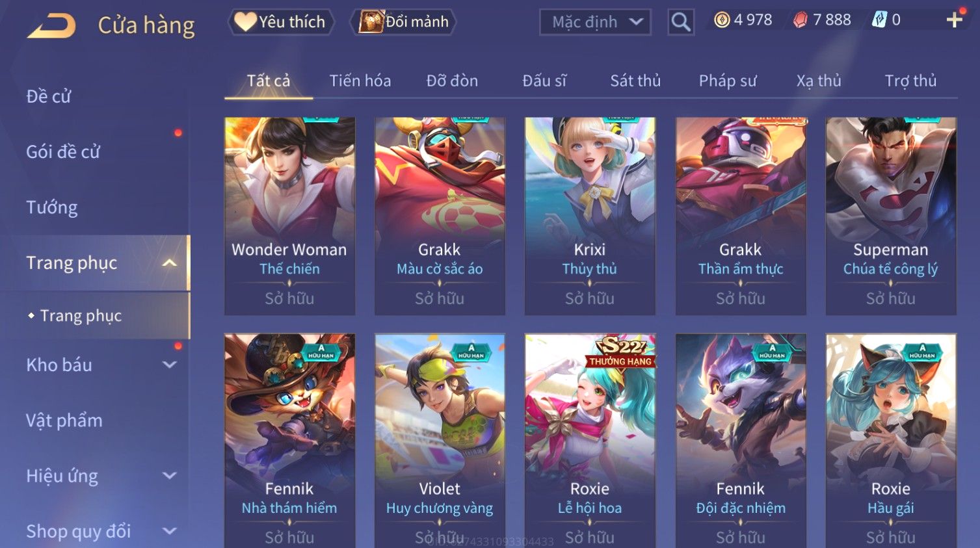Go to Gói đề cử

(63, 151)
